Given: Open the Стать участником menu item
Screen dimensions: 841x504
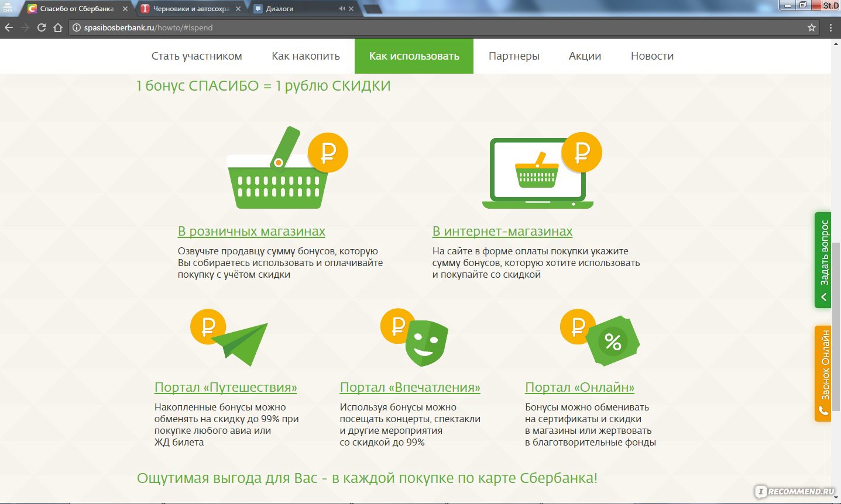Looking at the screenshot, I should [x=197, y=56].
